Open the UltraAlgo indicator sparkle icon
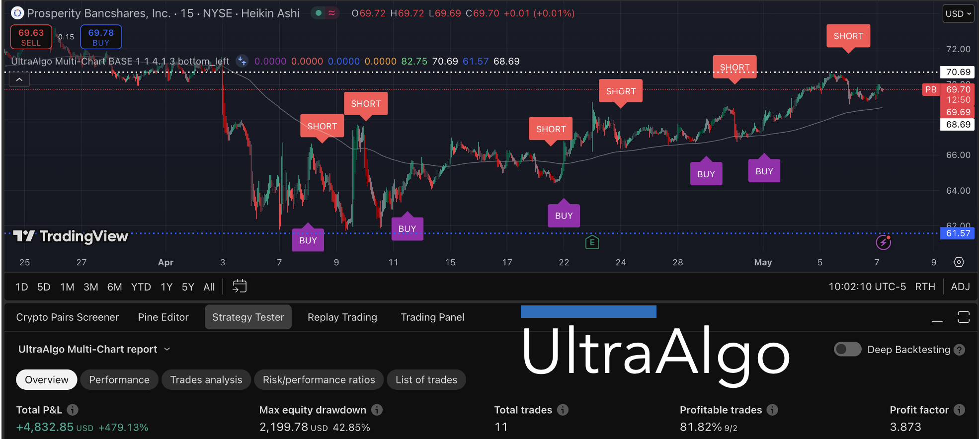980x439 pixels. click(242, 61)
